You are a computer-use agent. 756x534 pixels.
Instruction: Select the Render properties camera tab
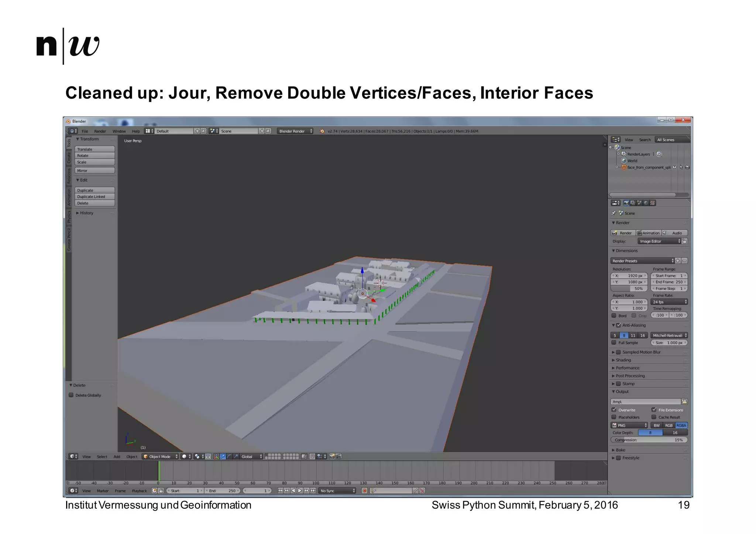626,203
